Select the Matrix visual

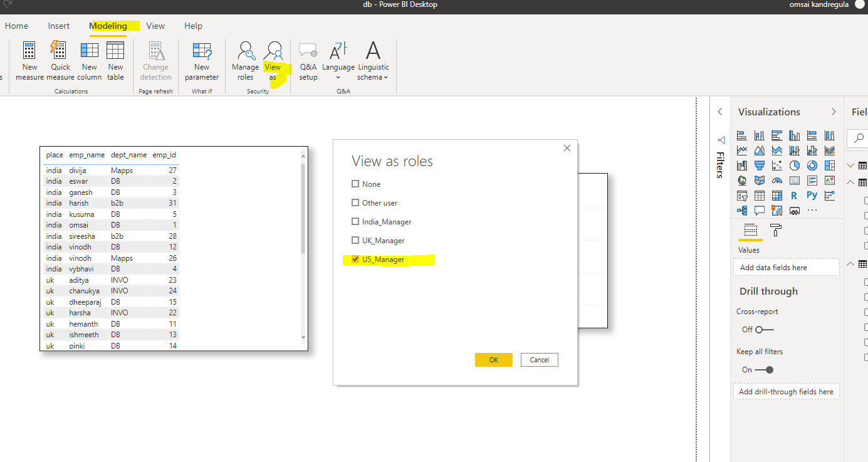[x=776, y=196]
